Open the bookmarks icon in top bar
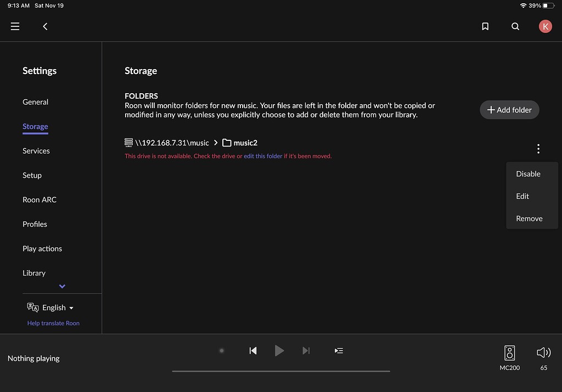 [485, 26]
